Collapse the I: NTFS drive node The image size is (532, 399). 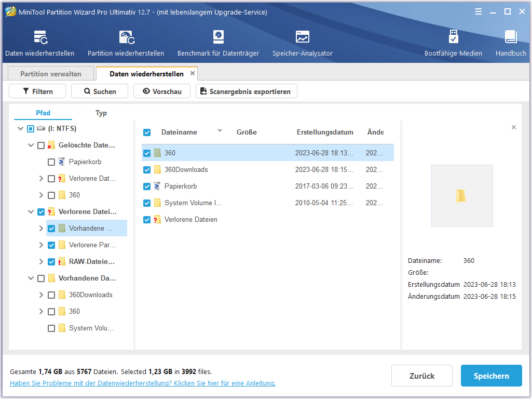(x=20, y=128)
